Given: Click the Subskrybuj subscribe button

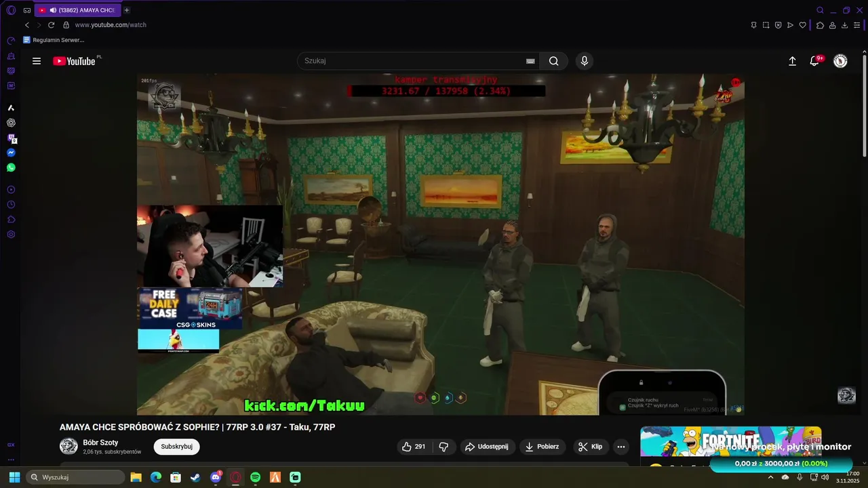Looking at the screenshot, I should click(176, 447).
